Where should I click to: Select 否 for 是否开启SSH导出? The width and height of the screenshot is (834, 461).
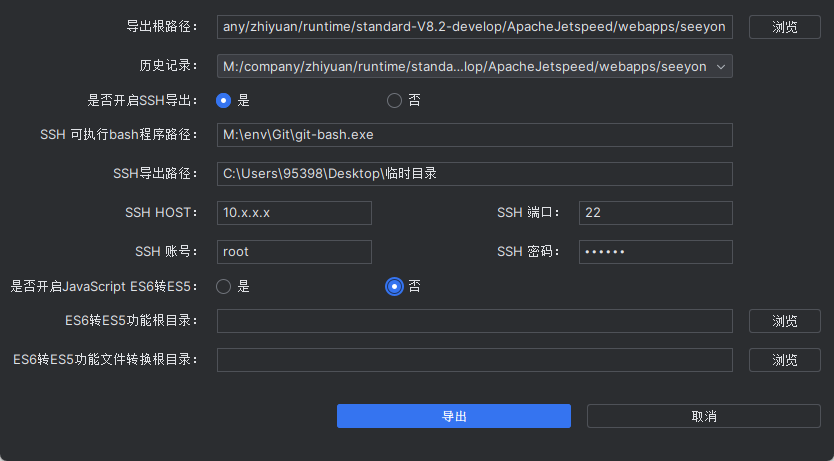pyautogui.click(x=394, y=100)
